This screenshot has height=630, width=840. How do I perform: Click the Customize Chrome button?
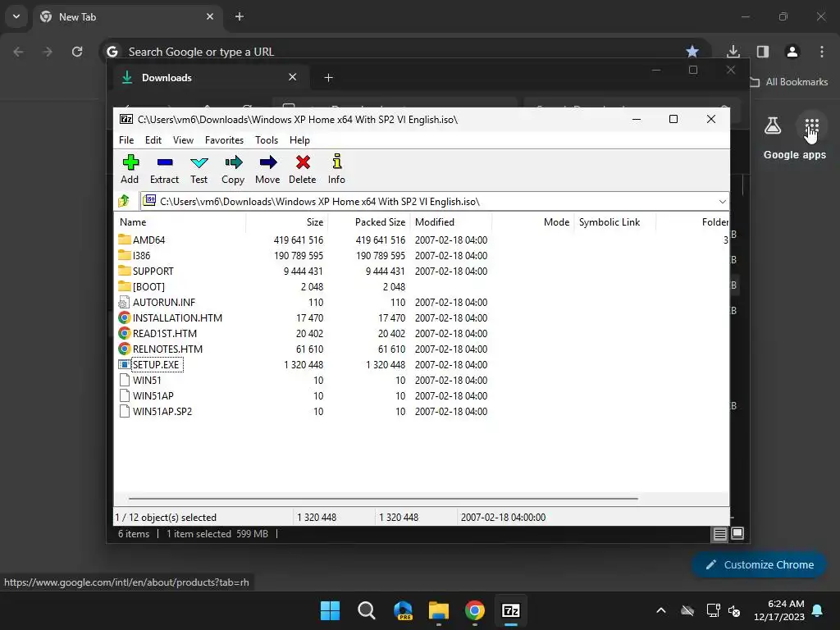759,564
